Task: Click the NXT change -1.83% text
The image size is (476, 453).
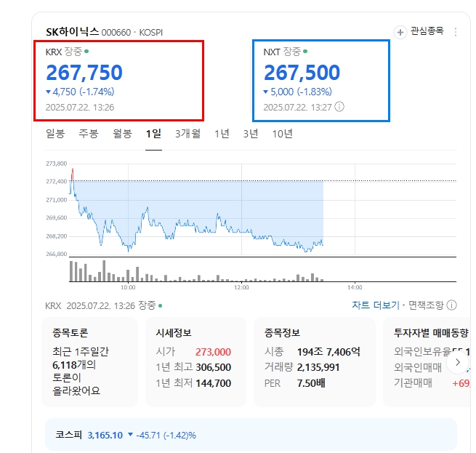Action: (314, 92)
